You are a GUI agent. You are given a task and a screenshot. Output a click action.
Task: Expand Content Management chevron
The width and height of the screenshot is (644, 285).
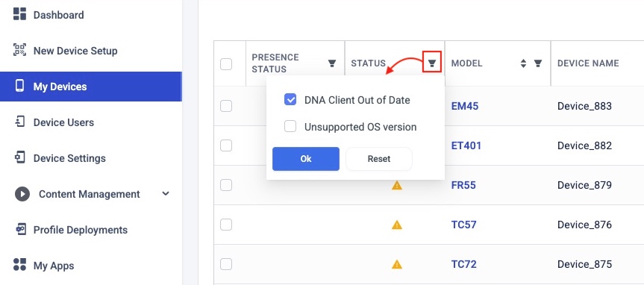coord(166,194)
